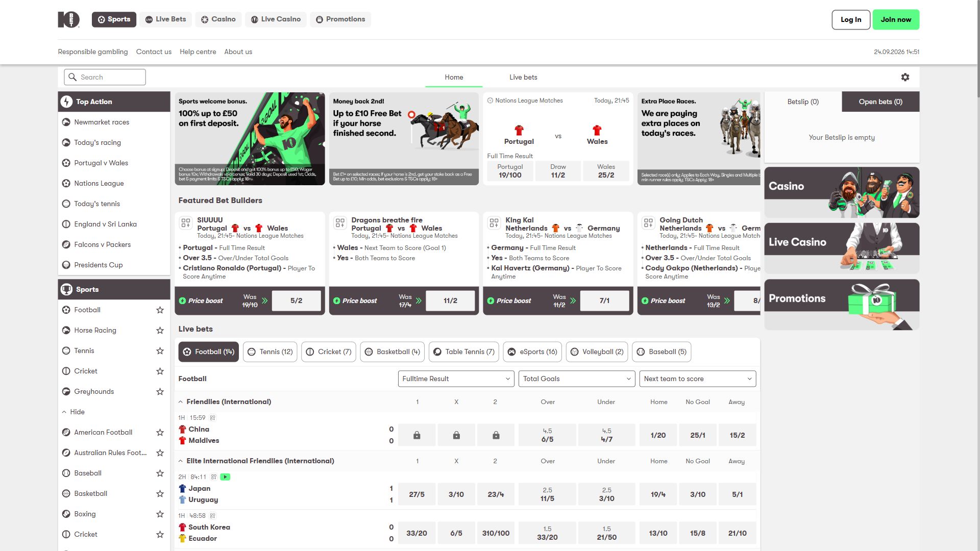Click inside the Search field
Screen dimensions: 980x551
(105, 77)
